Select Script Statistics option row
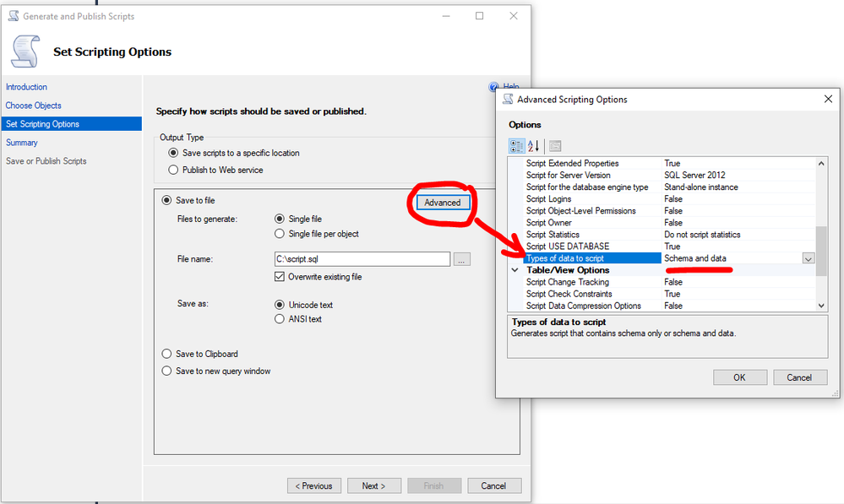The width and height of the screenshot is (844, 504). pyautogui.click(x=670, y=234)
